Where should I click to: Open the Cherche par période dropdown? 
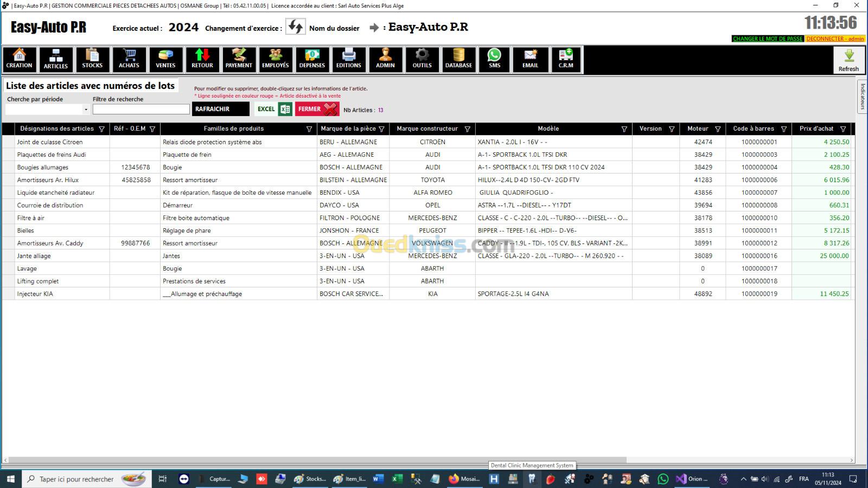(x=86, y=110)
